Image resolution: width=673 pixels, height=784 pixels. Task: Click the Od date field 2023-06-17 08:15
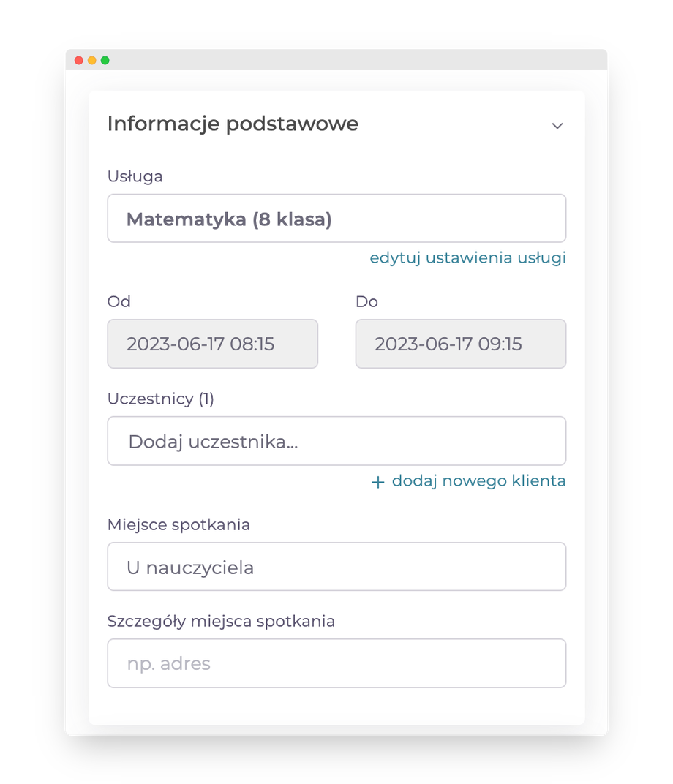tap(212, 344)
